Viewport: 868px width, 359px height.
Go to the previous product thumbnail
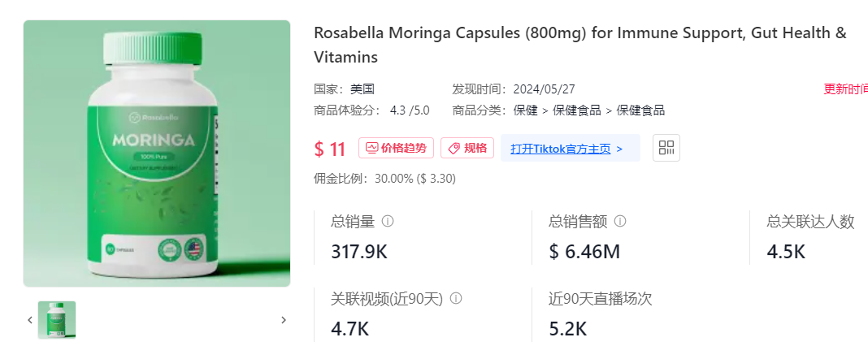30,320
